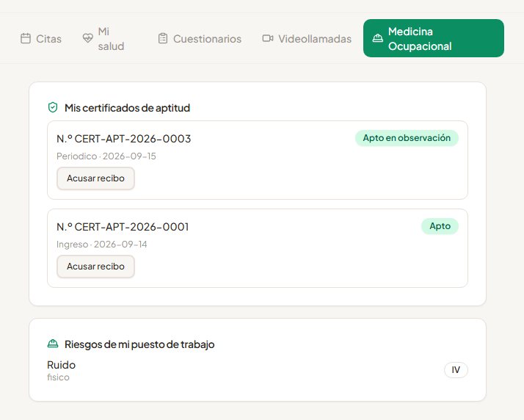Screen dimensions: 524x420
Task: Click the 'Apto' status badge on CERT-APT-2026-0001
Action: click(x=440, y=226)
